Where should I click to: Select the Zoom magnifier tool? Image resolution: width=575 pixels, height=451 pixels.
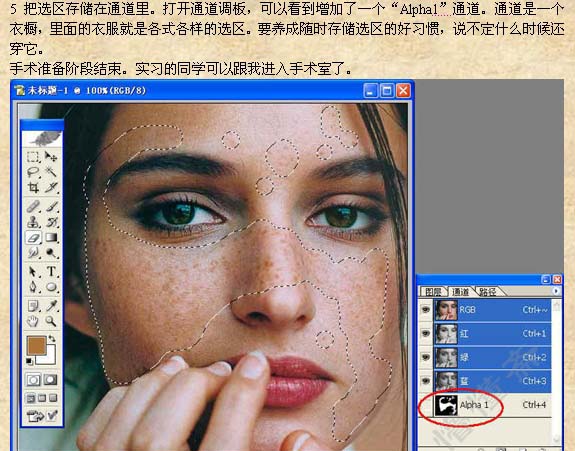(x=51, y=321)
